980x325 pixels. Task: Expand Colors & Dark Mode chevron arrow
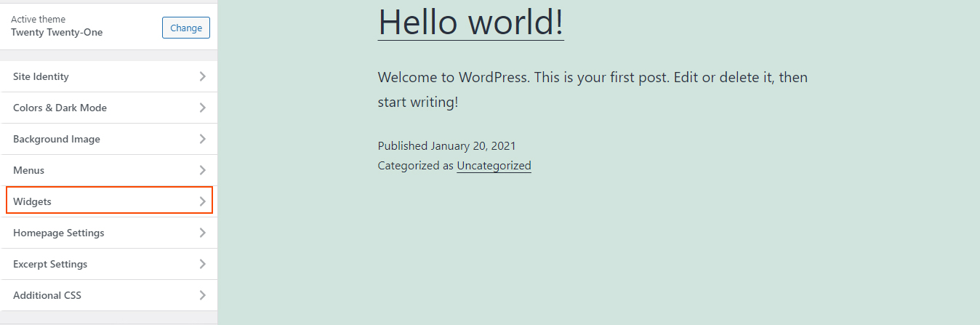[x=203, y=108]
